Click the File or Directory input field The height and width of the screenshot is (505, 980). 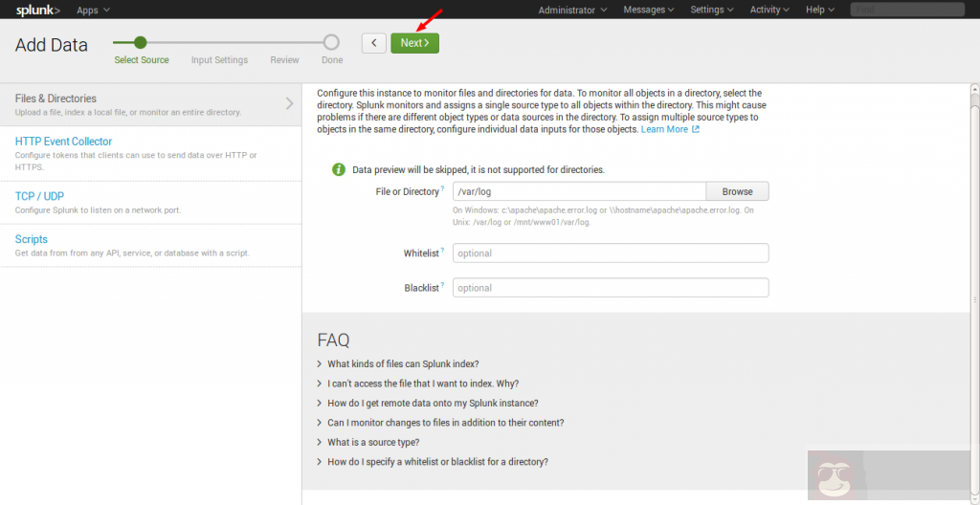[579, 191]
